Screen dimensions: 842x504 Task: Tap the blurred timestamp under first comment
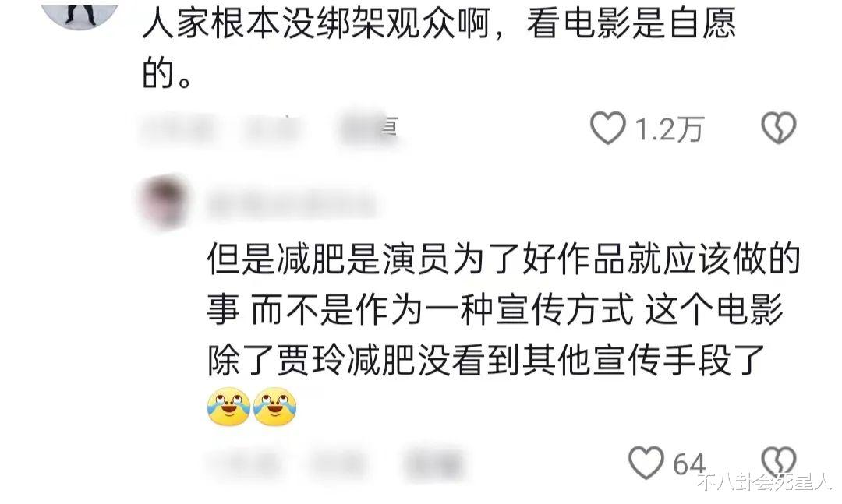point(177,129)
